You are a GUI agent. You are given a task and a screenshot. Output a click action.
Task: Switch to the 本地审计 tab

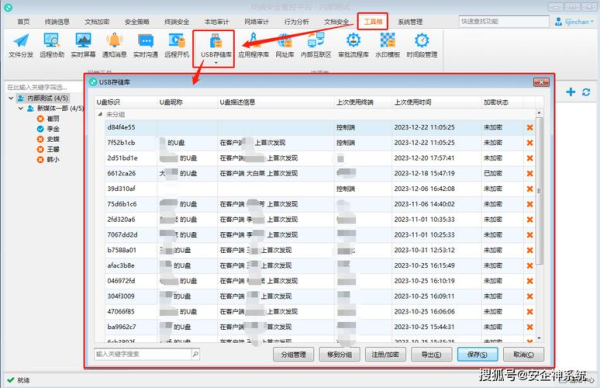(x=217, y=22)
